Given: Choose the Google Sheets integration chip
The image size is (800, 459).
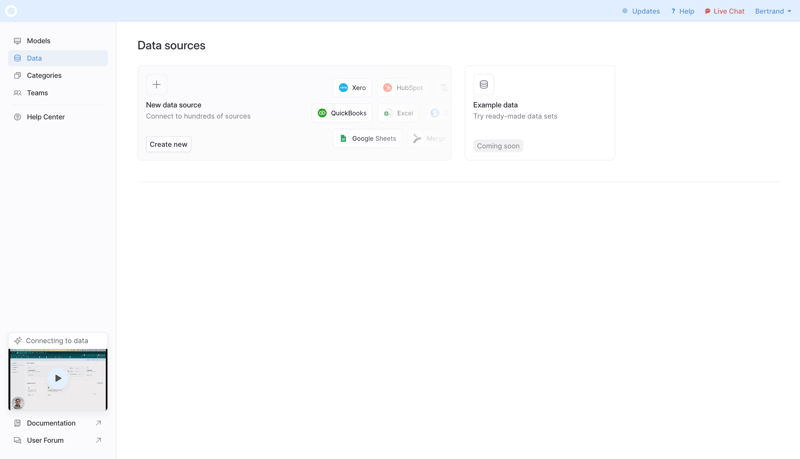Looking at the screenshot, I should click(367, 139).
